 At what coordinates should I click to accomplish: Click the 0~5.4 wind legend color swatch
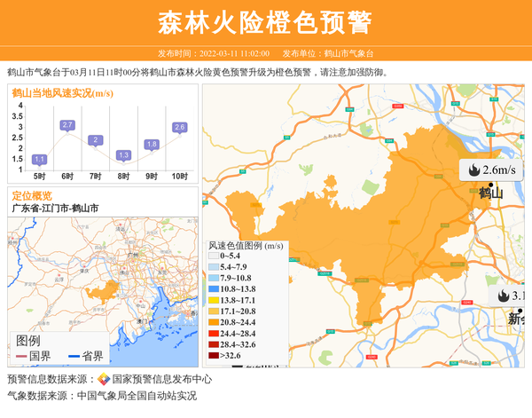tap(214, 256)
